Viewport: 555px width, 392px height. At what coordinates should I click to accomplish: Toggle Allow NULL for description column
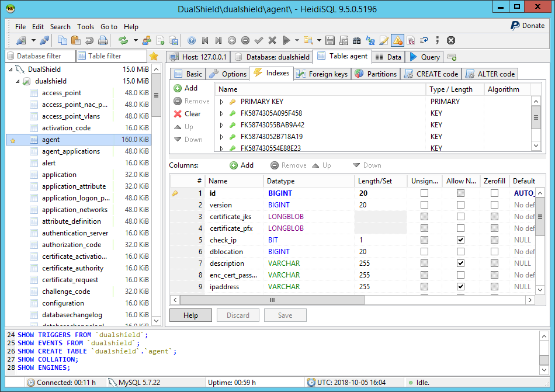click(x=460, y=263)
